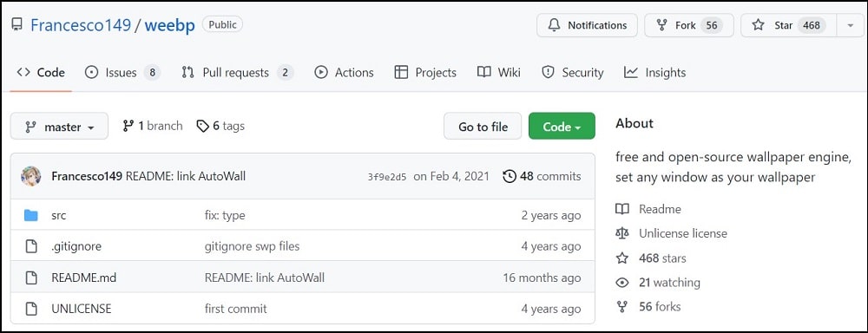
Task: Star the repository with the Star button
Action: pos(788,25)
